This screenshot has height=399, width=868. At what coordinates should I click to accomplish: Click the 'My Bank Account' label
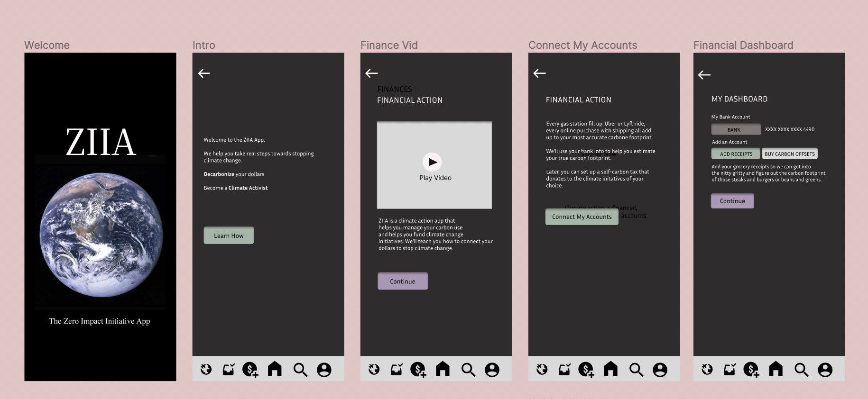point(730,117)
